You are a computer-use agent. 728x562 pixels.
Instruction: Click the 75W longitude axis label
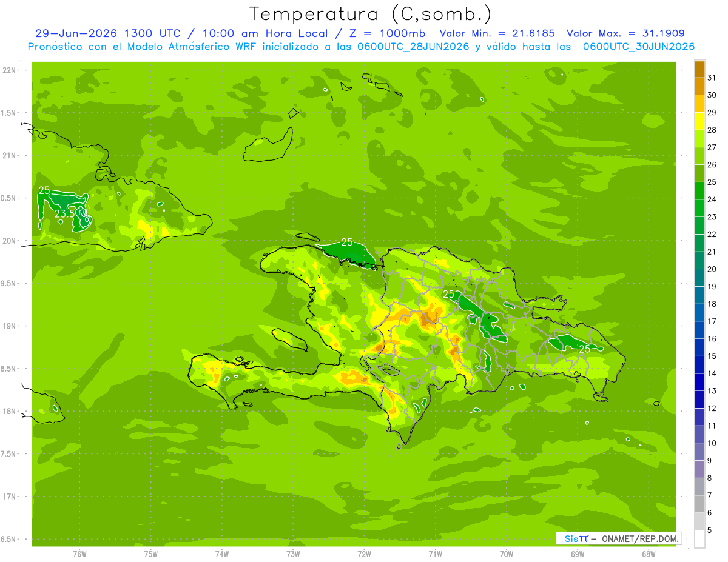(x=151, y=554)
